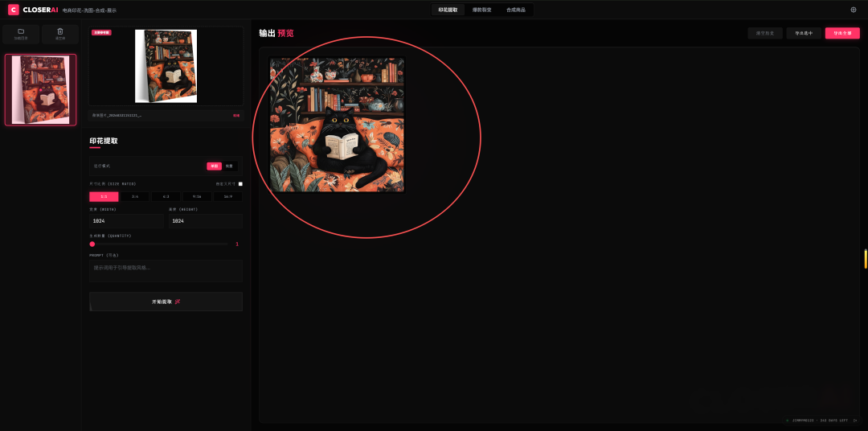Viewport: 868px width, 431px height.
Task: Toggle the custom size checkbox
Action: click(240, 184)
